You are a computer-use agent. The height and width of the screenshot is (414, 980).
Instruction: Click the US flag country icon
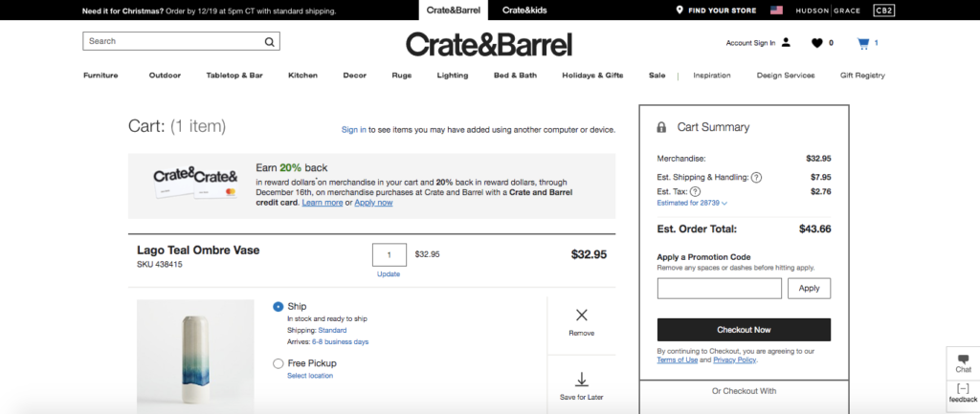click(776, 10)
